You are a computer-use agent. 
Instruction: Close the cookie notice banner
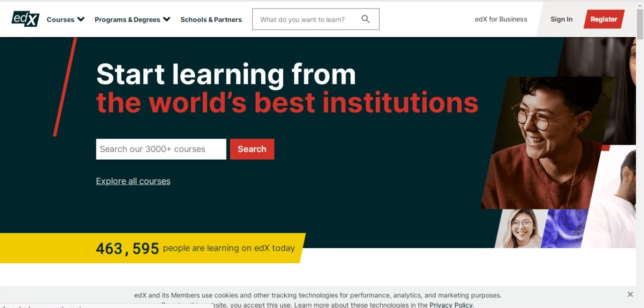[630, 294]
